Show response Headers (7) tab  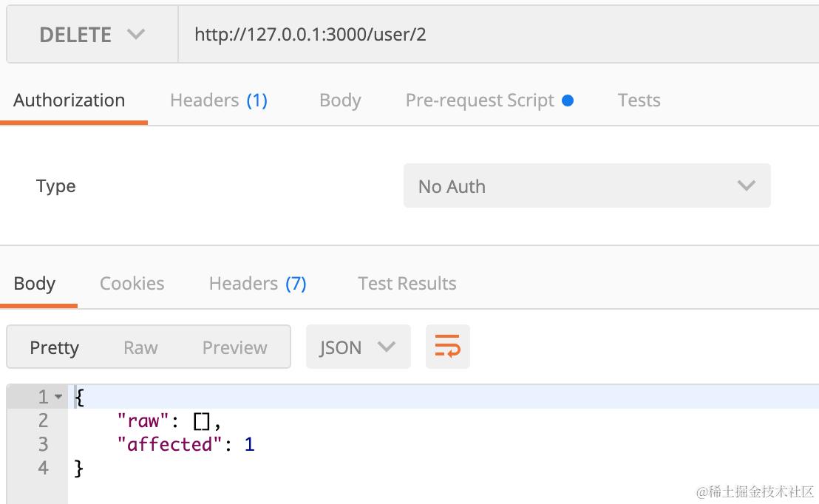[x=257, y=284]
